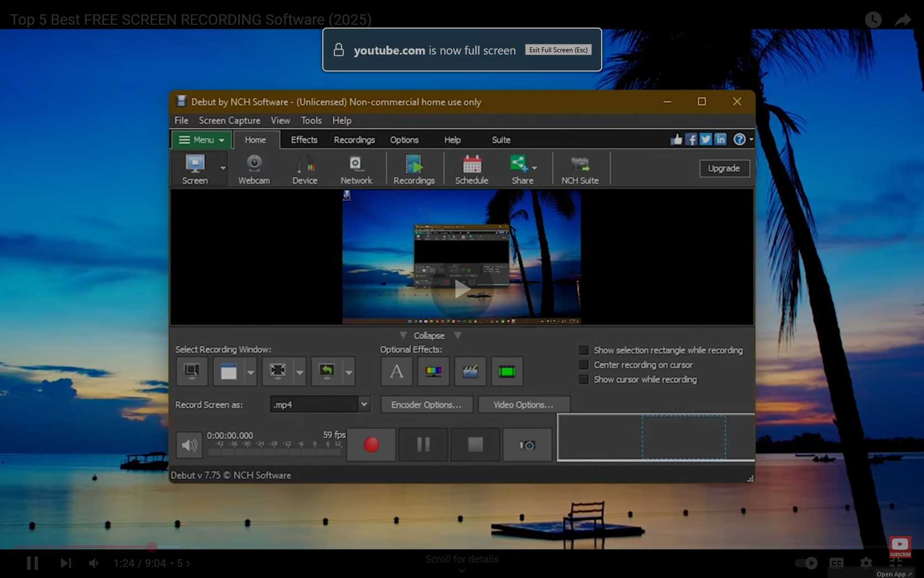Screen dimensions: 924x578
Task: Open the Screen Capture menu
Action: coord(229,121)
